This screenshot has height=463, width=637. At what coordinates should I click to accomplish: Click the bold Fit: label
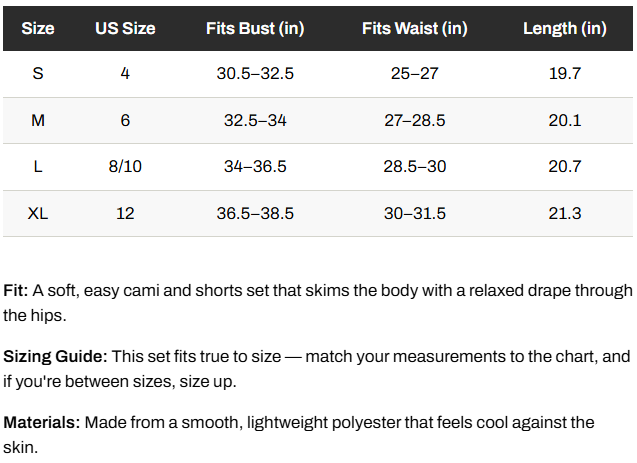tap(15, 291)
